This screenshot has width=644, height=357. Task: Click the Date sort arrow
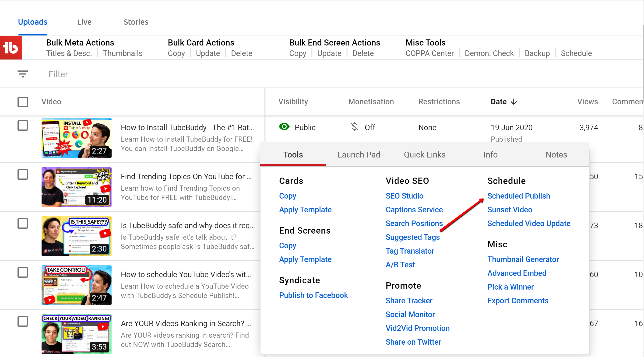point(514,102)
